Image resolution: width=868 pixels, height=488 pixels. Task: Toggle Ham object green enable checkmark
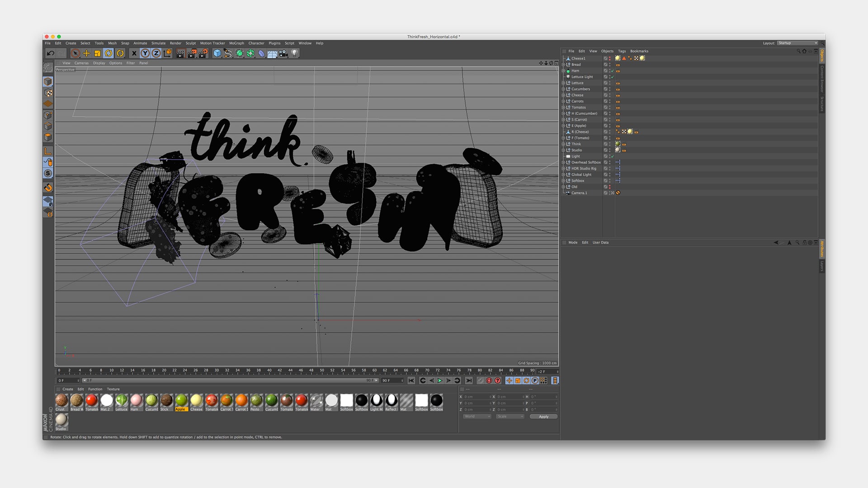point(613,71)
